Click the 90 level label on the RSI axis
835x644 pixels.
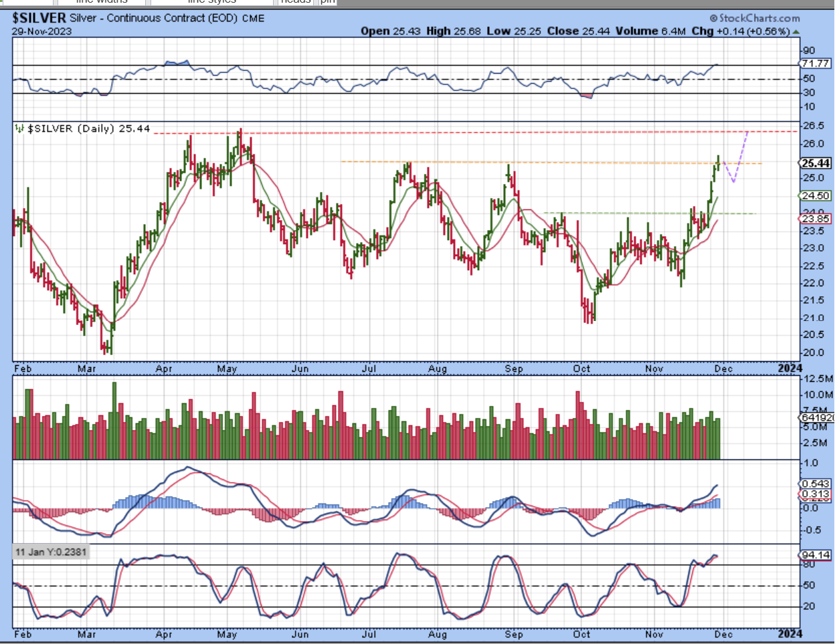[x=809, y=51]
